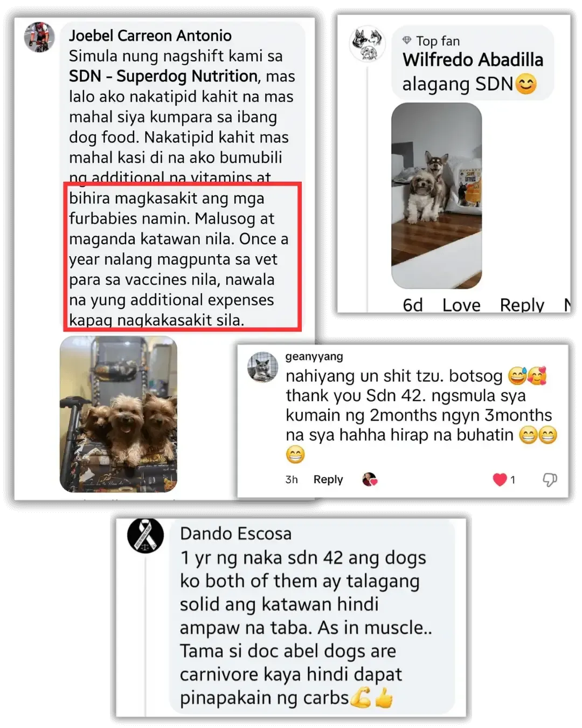The height and width of the screenshot is (728, 582).
Task: Click Love under Wilfredo Abadilla's photo
Action: click(x=461, y=305)
